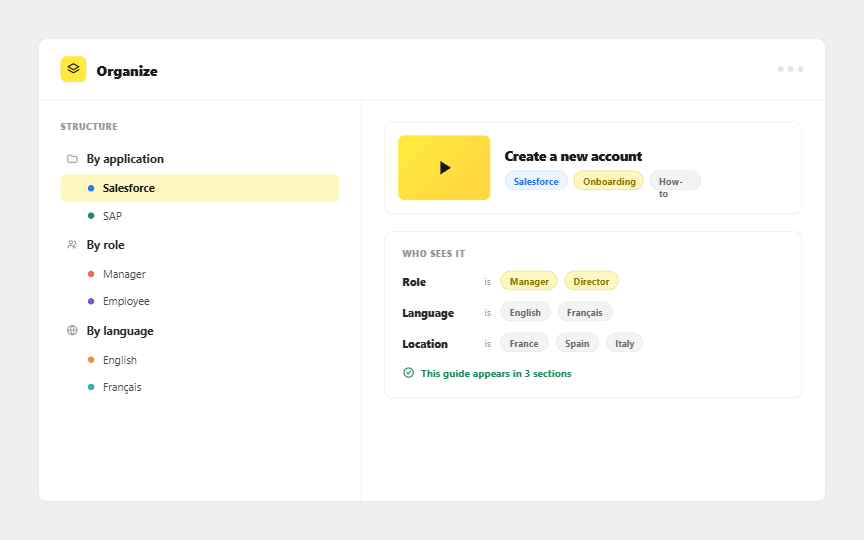Select Salesforce in the structure tree
The image size is (864, 540).
pyautogui.click(x=199, y=188)
